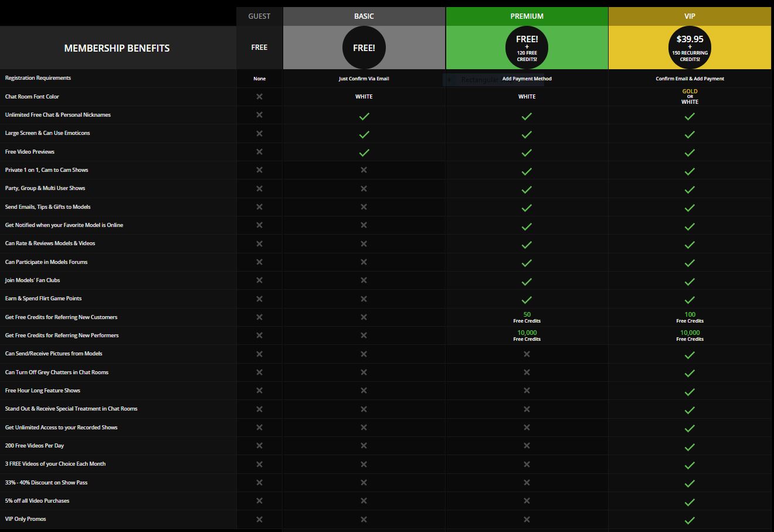Click the Premium 120 free credits badge

point(527,48)
